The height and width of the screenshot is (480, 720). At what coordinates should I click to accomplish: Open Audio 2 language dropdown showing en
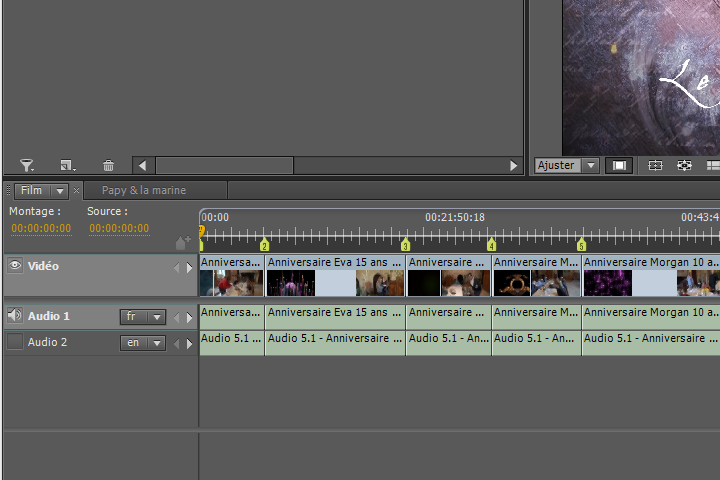click(143, 343)
